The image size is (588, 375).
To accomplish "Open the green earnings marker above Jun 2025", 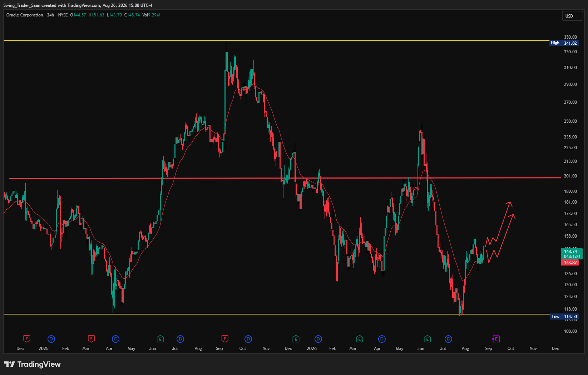I will 160,339.
